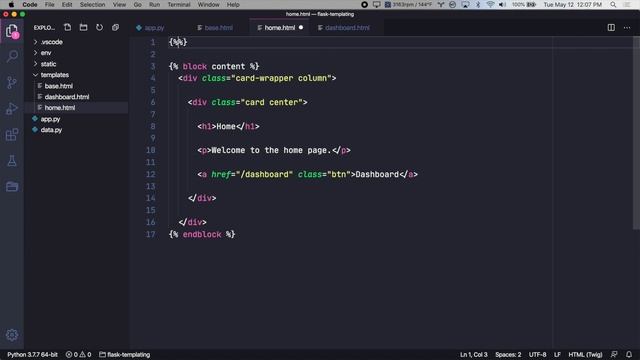Expand the env folder
Image resolution: width=640 pixels, height=360 pixels.
[x=46, y=53]
